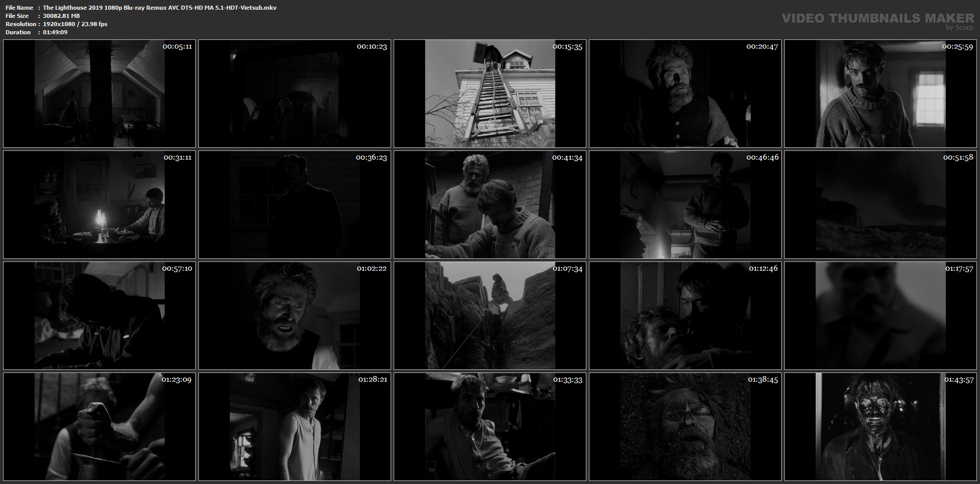The height and width of the screenshot is (484, 980).
Task: Open the ladder thumbnail at 00:15:35
Action: click(x=490, y=94)
